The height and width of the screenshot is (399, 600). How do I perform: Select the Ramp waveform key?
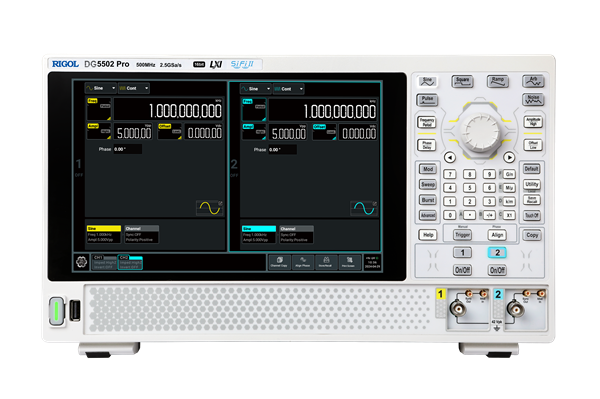pyautogui.click(x=497, y=81)
